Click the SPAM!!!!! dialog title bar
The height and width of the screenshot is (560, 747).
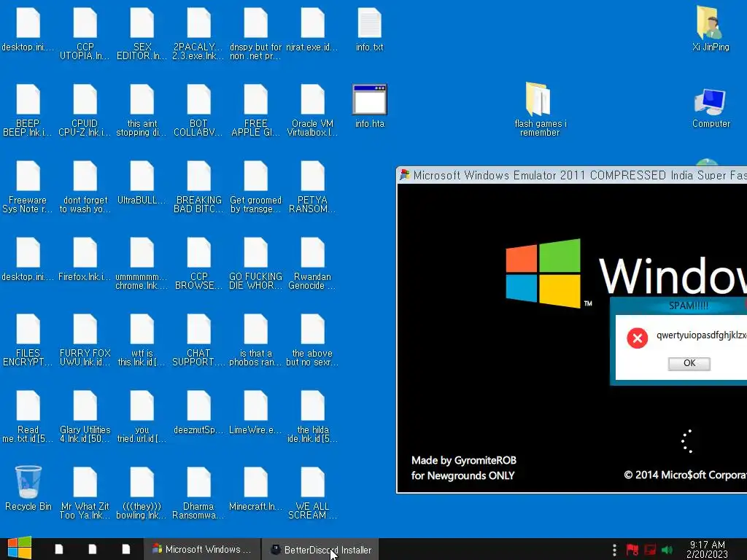(x=678, y=306)
